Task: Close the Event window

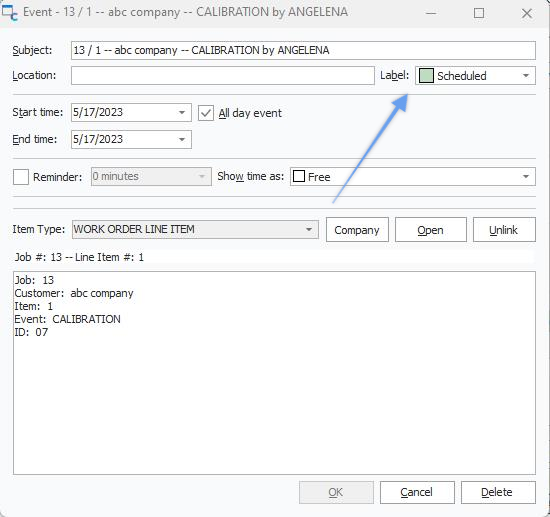Action: [526, 13]
